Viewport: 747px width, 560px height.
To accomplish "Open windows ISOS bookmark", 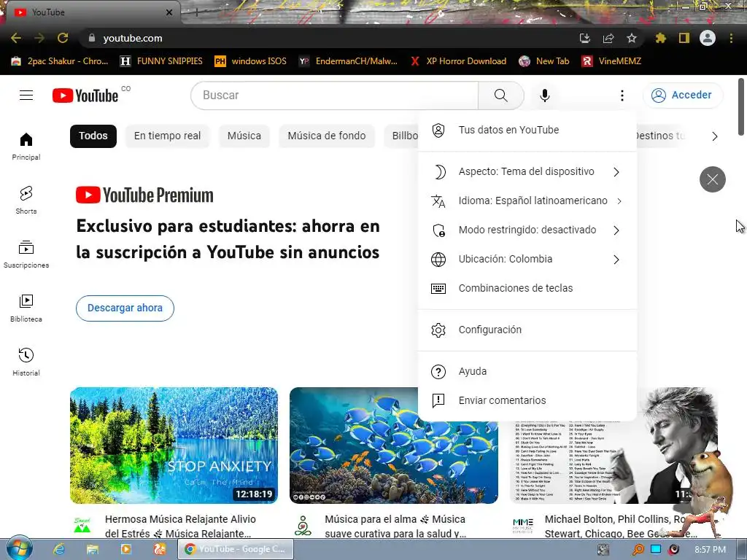I will coord(251,61).
